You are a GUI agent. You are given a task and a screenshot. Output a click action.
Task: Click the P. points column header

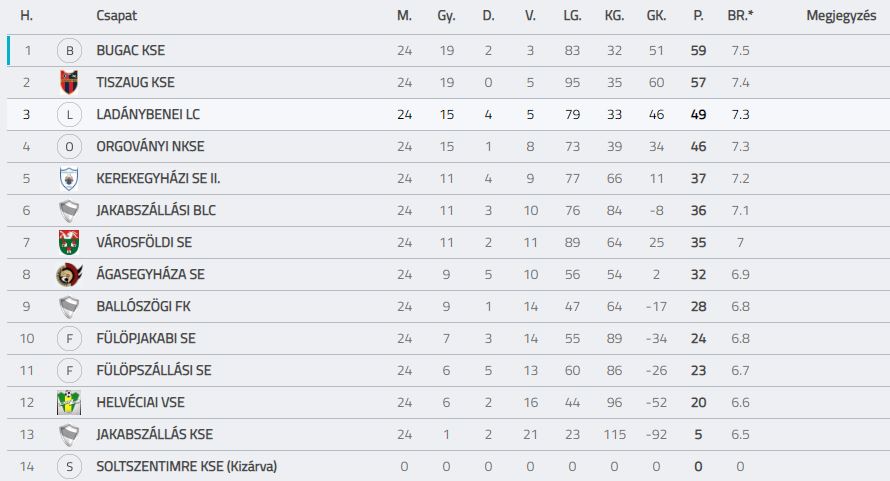[698, 16]
